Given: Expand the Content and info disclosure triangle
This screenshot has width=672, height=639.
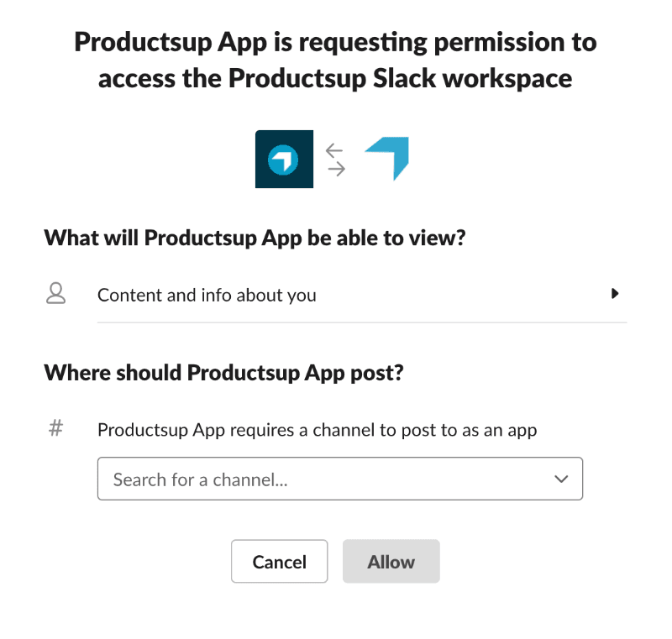Looking at the screenshot, I should pos(615,294).
